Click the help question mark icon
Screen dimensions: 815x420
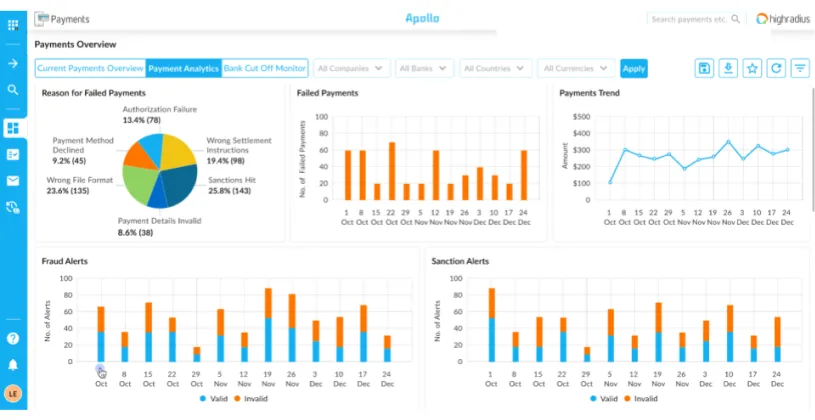(x=13, y=339)
